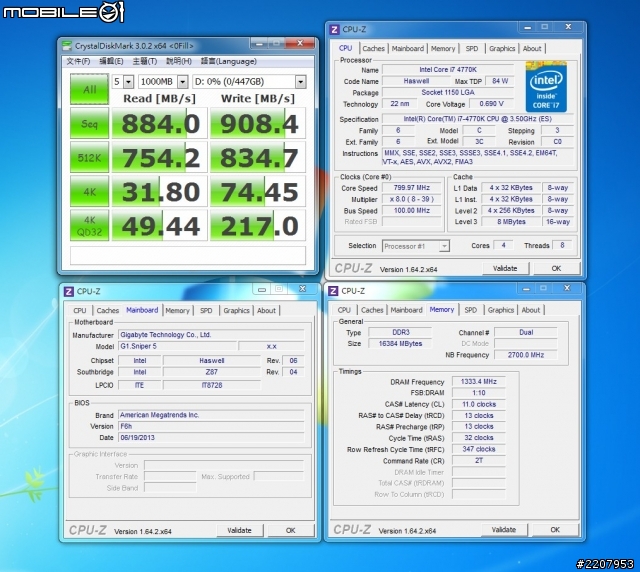The image size is (640, 572).
Task: Switch to Memory tab in CPU window
Action: 443,49
